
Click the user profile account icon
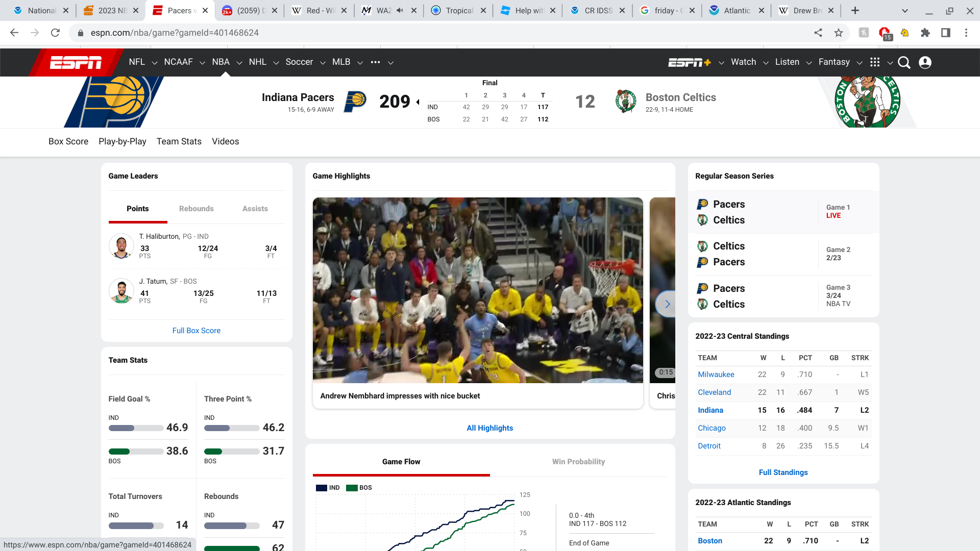coord(925,62)
